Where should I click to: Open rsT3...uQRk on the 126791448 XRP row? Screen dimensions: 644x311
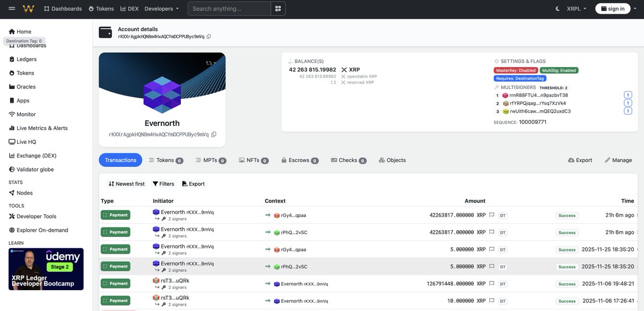click(175, 280)
